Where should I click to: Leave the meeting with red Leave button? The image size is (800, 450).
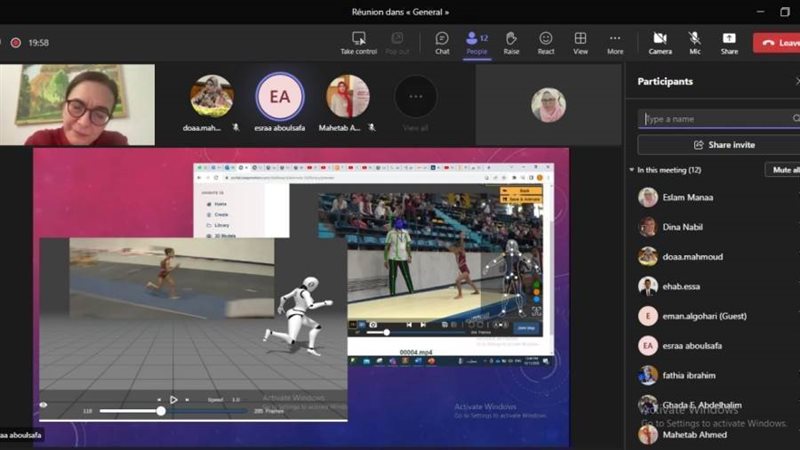777,42
